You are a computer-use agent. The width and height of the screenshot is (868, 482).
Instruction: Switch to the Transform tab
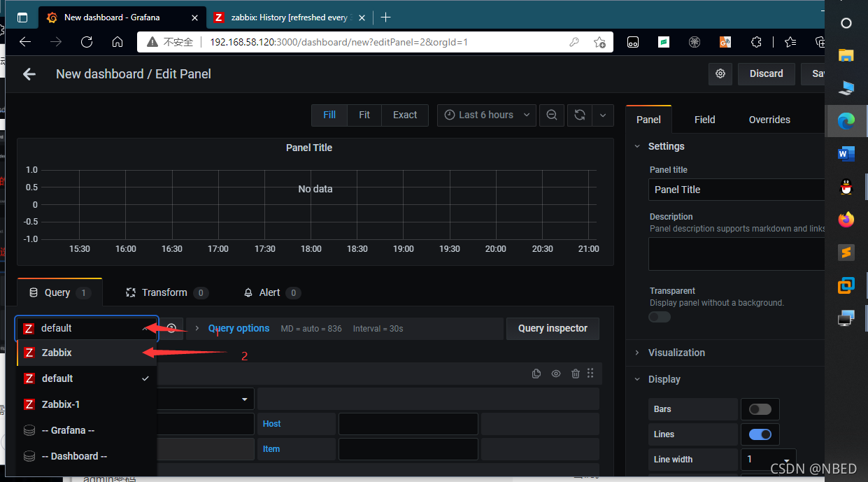[166, 292]
